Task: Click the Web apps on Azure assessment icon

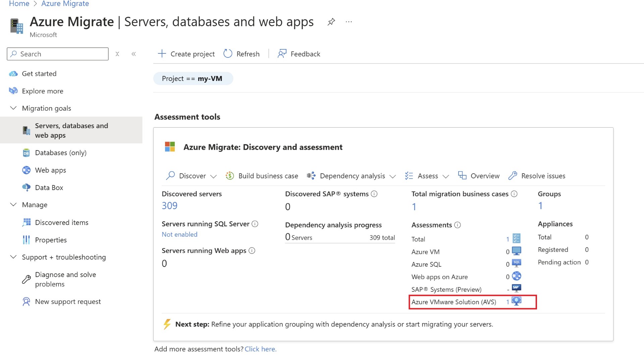Action: [x=517, y=276]
